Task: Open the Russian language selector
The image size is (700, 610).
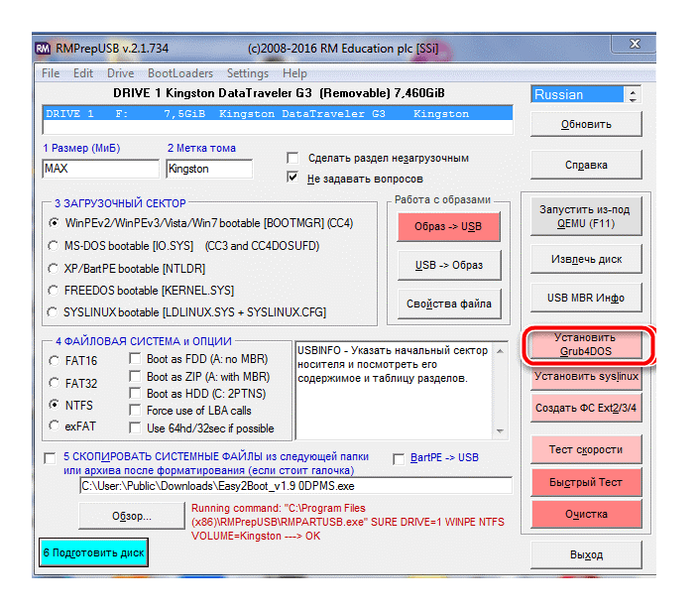Action: pos(577,94)
